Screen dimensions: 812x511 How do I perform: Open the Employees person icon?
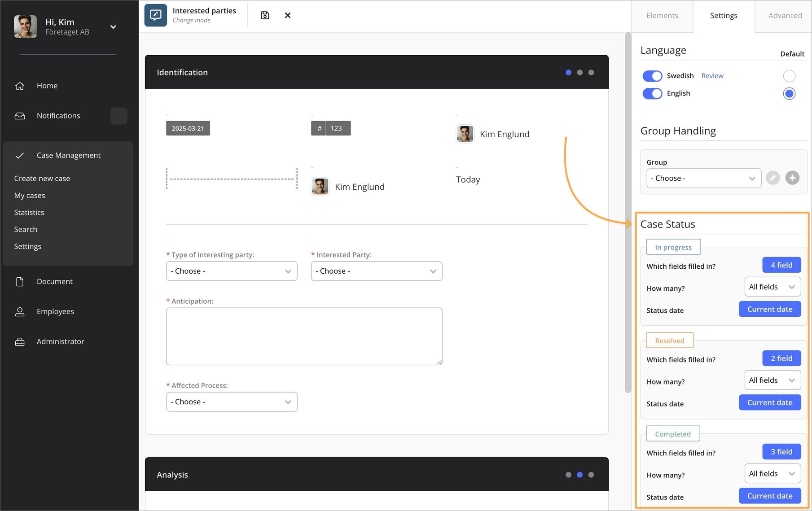click(20, 311)
